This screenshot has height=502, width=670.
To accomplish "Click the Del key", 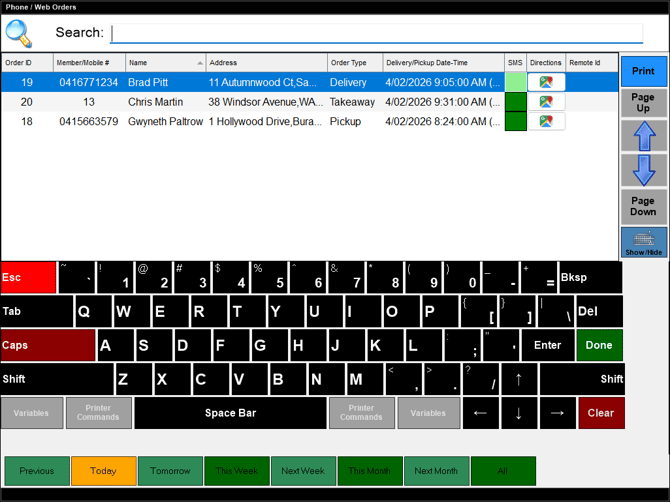I will [599, 311].
